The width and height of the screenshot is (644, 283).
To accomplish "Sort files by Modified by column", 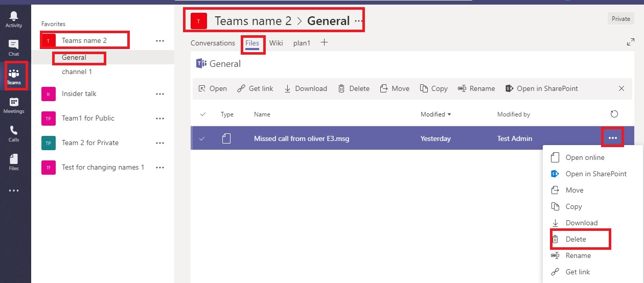I will point(514,114).
